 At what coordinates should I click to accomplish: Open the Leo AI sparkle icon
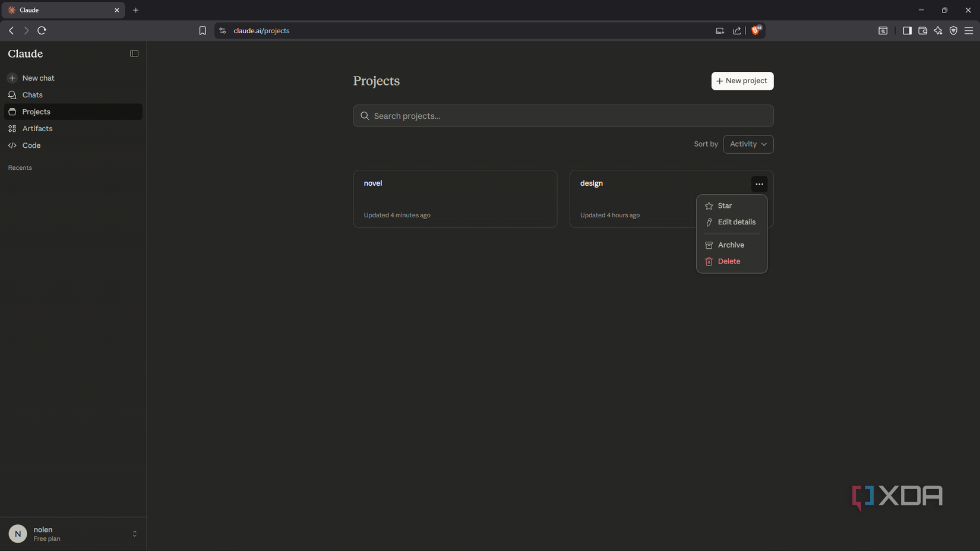pos(938,31)
